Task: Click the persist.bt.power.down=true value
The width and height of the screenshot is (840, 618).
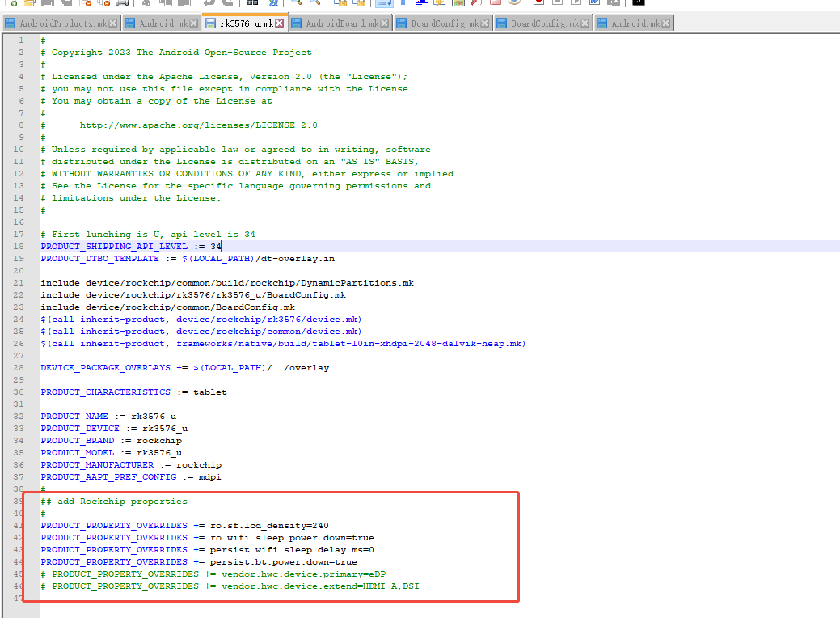Action: pyautogui.click(x=284, y=562)
